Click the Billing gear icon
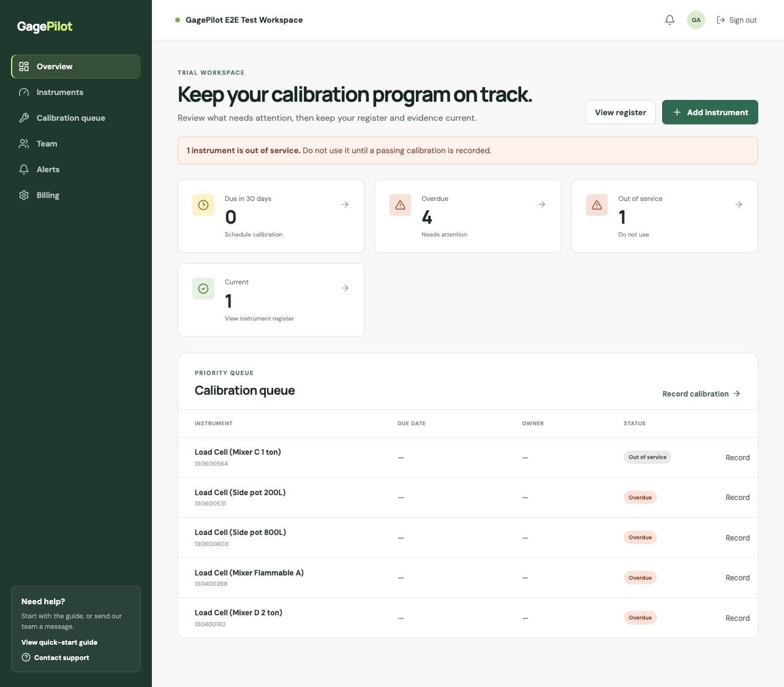The width and height of the screenshot is (784, 687). tap(24, 195)
